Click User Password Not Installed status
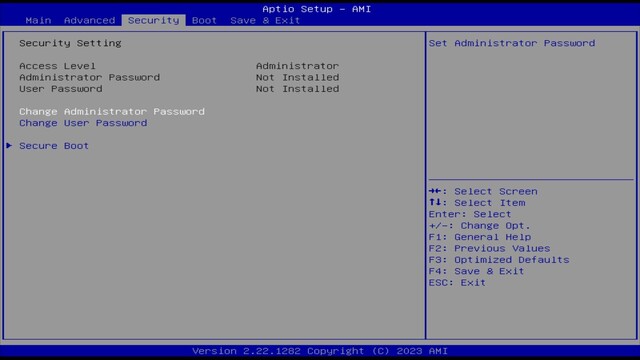The image size is (640, 360). (x=297, y=89)
